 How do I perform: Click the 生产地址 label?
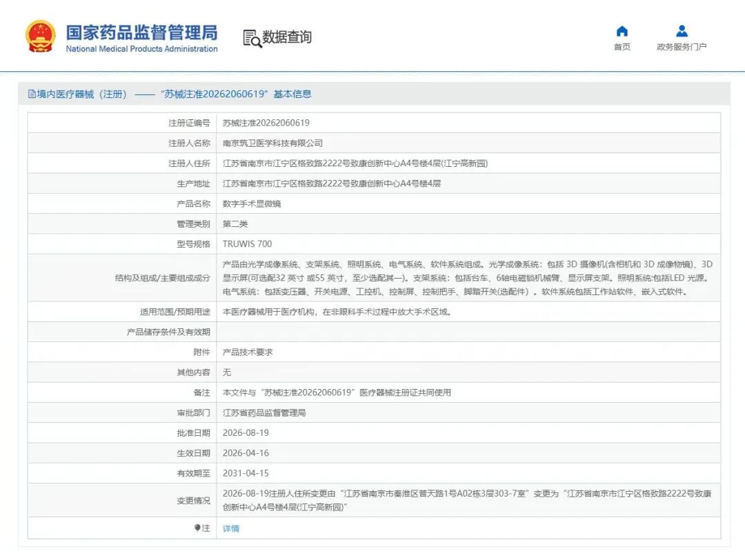click(x=193, y=183)
